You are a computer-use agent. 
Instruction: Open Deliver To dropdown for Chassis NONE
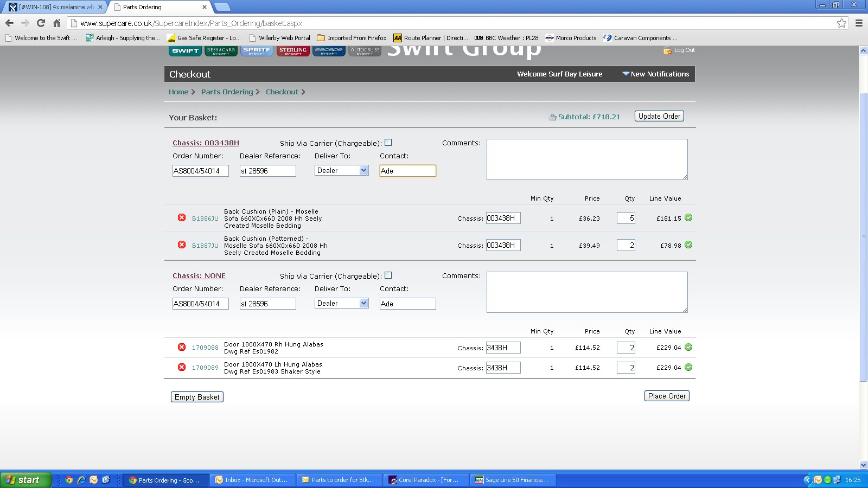click(341, 304)
